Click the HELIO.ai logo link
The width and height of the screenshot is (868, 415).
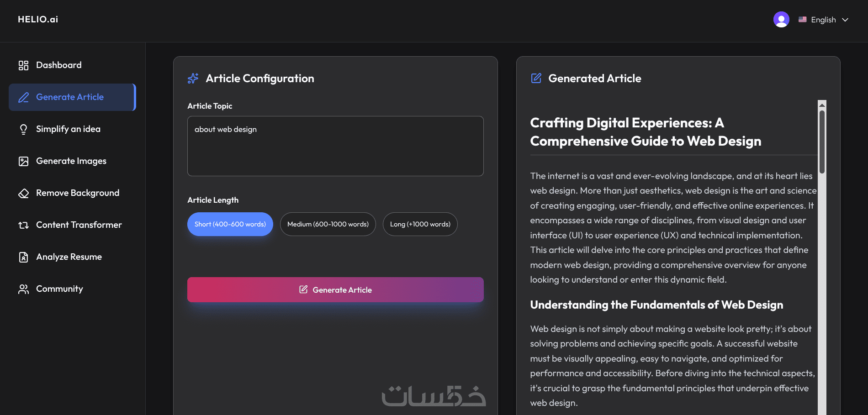[x=38, y=19]
